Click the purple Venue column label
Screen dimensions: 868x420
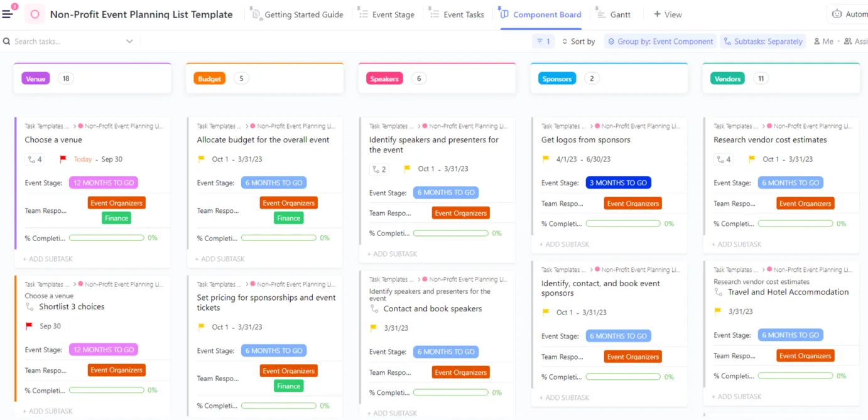point(36,78)
